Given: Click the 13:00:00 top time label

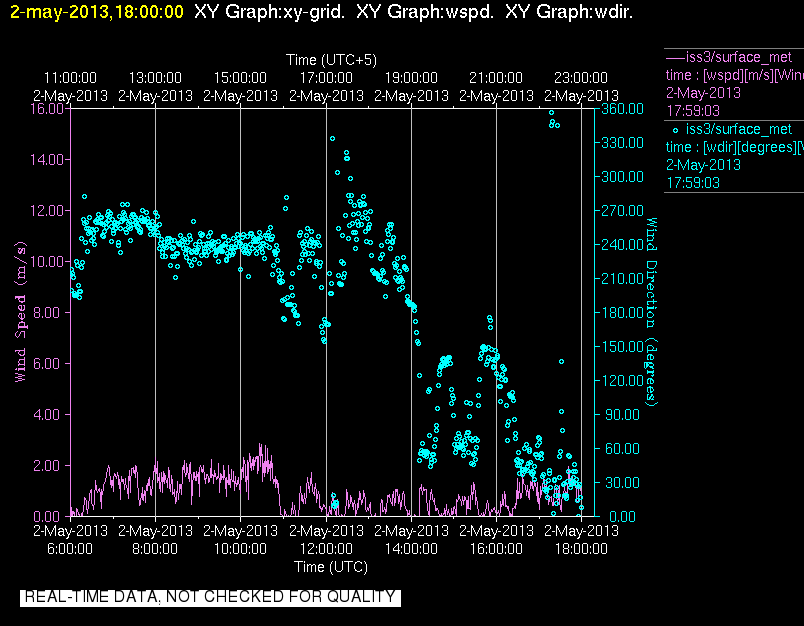Looking at the screenshot, I should click(155, 78).
